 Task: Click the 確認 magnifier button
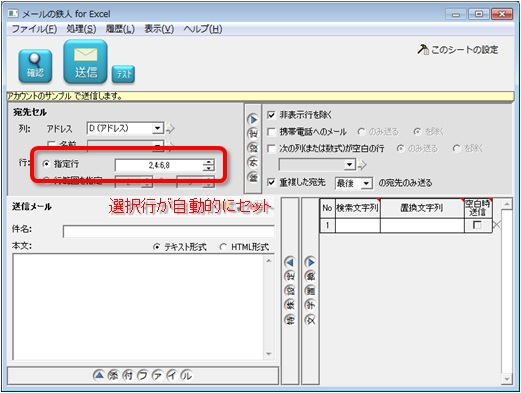35,66
